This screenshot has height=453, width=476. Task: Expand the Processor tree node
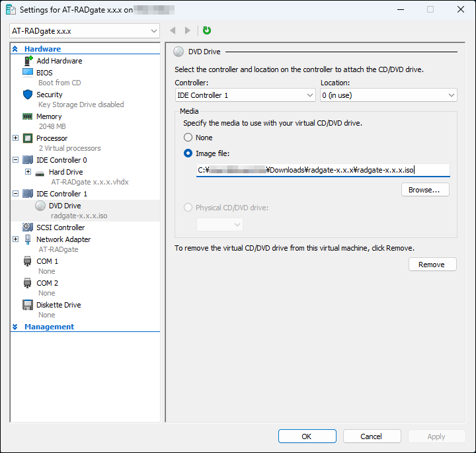click(x=15, y=138)
